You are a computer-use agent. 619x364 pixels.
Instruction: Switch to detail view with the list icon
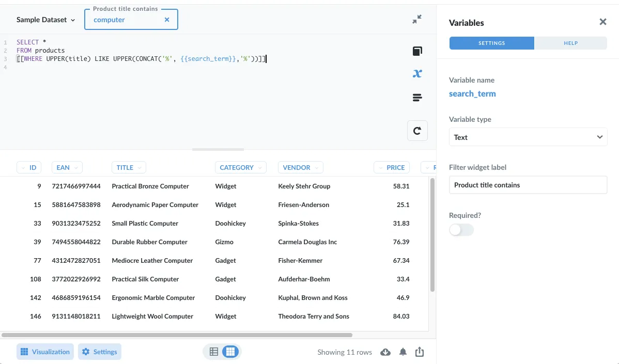coord(214,352)
